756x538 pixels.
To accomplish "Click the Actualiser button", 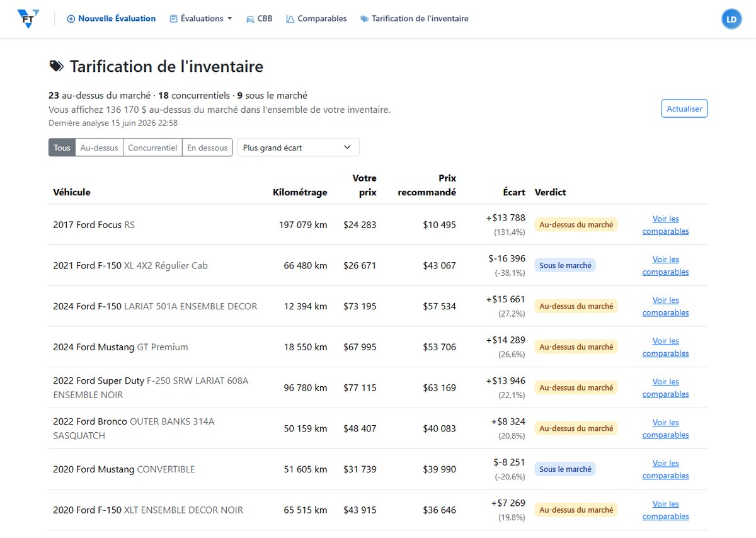I will tap(684, 108).
